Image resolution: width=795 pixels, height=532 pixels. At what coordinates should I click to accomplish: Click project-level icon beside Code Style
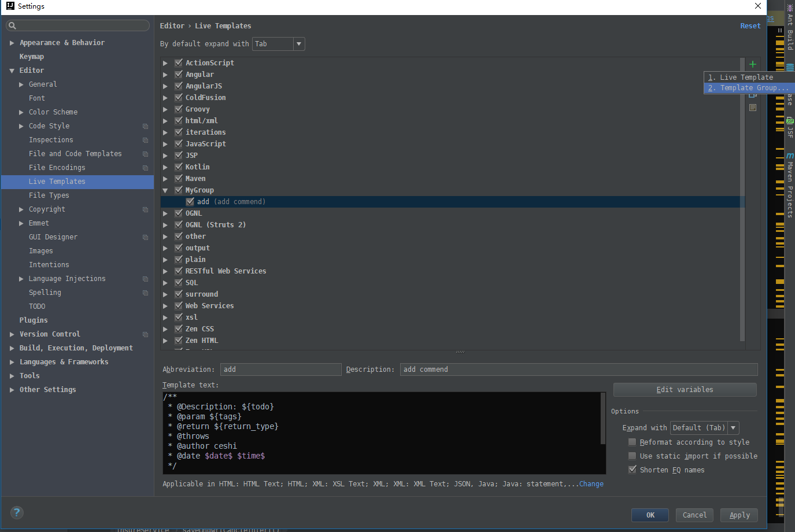tap(145, 126)
